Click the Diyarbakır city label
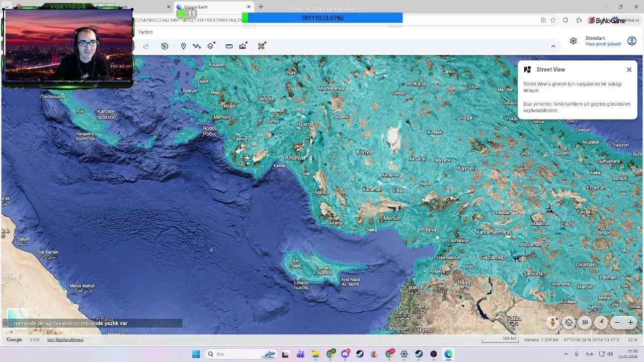Viewport: 644px width, 362px height. [587, 264]
